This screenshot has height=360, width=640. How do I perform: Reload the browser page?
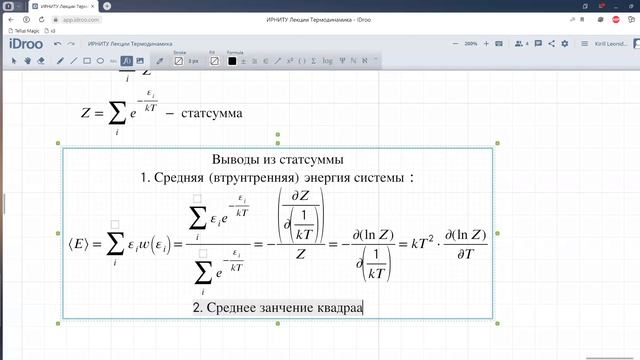(x=41, y=20)
